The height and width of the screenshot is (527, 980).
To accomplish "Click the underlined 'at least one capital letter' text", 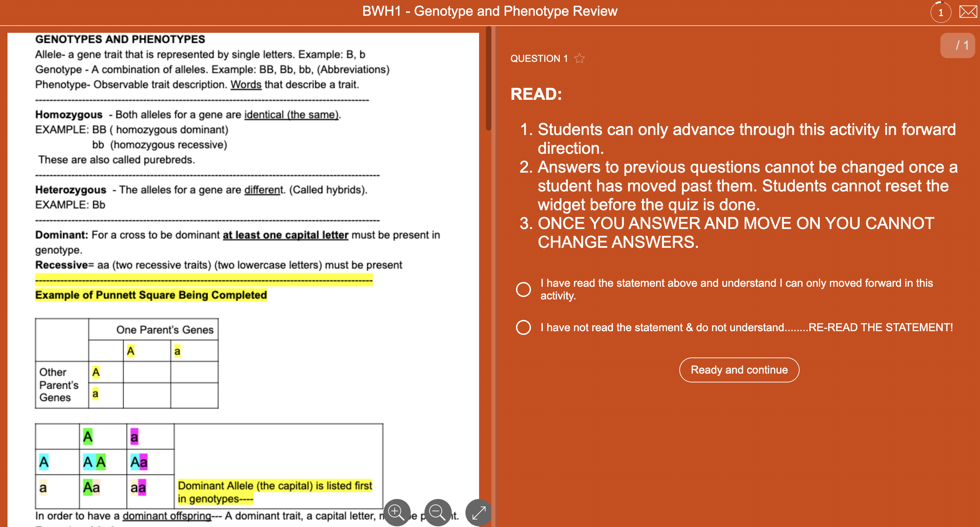I will (x=285, y=235).
